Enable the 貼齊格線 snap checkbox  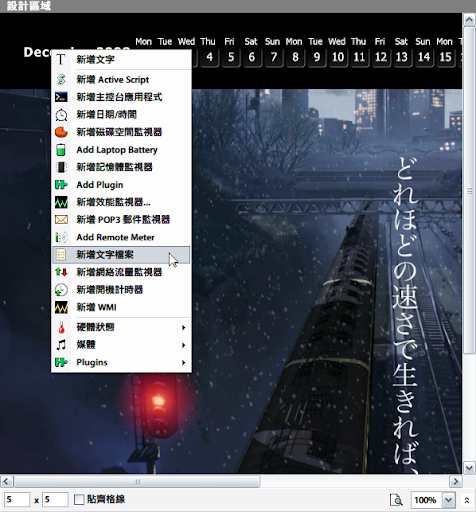[x=79, y=499]
